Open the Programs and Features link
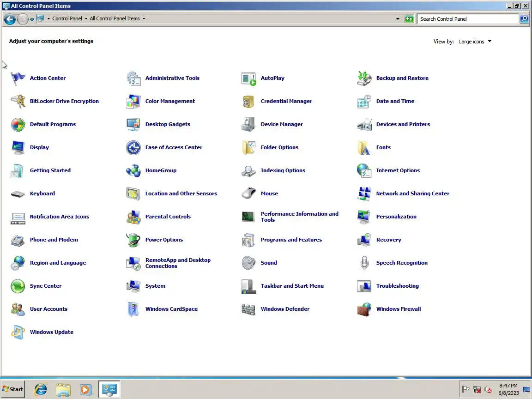The width and height of the screenshot is (532, 399). [291, 240]
